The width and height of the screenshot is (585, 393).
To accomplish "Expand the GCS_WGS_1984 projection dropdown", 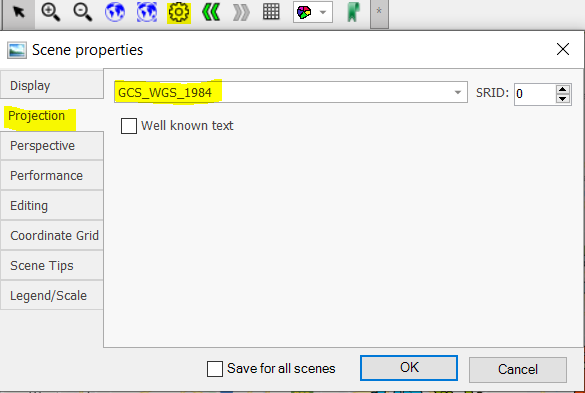I will 457,92.
